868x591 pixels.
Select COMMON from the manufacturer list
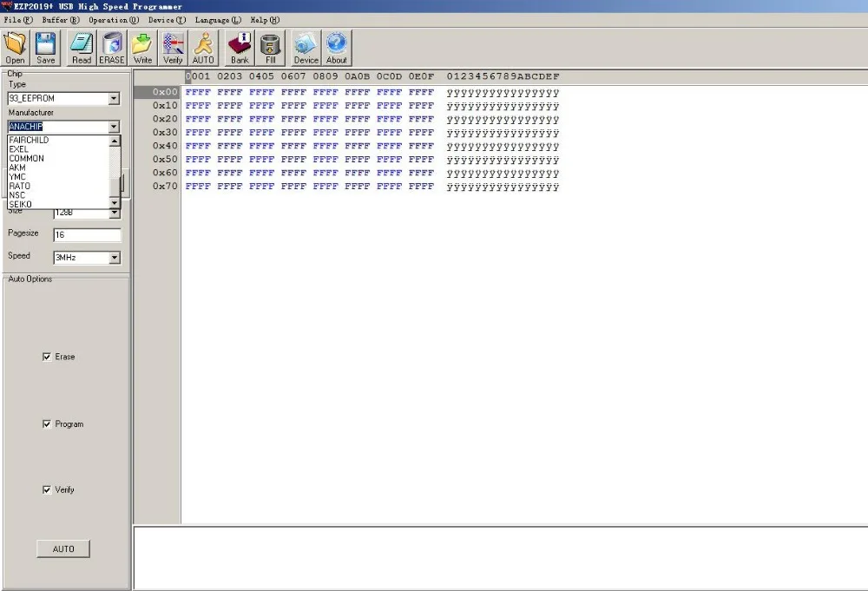[27, 158]
